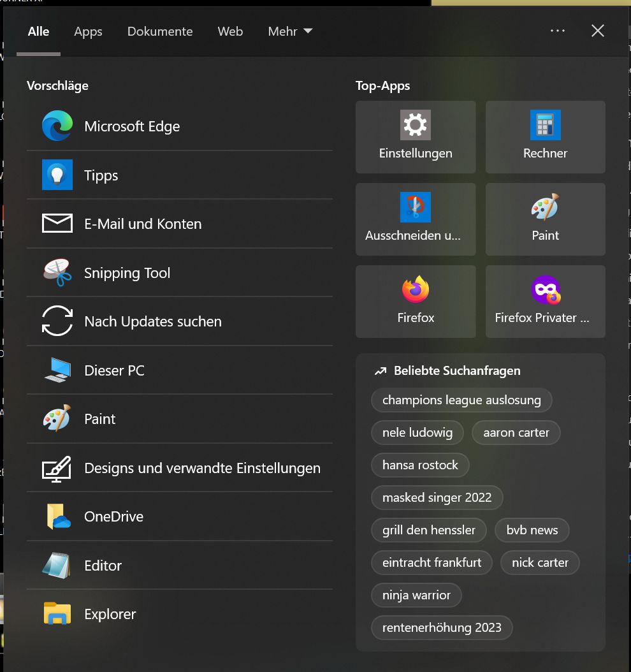Click the Paint palette icon in Vorschläge

57,418
